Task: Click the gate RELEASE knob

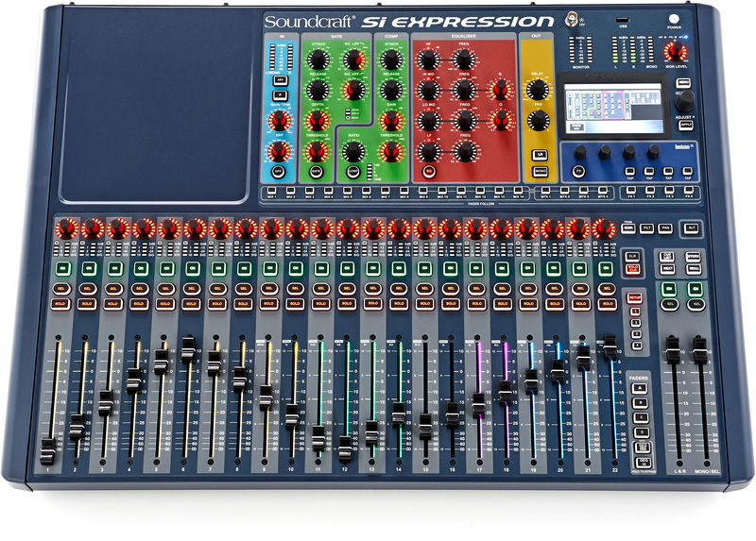Action: pos(318,90)
